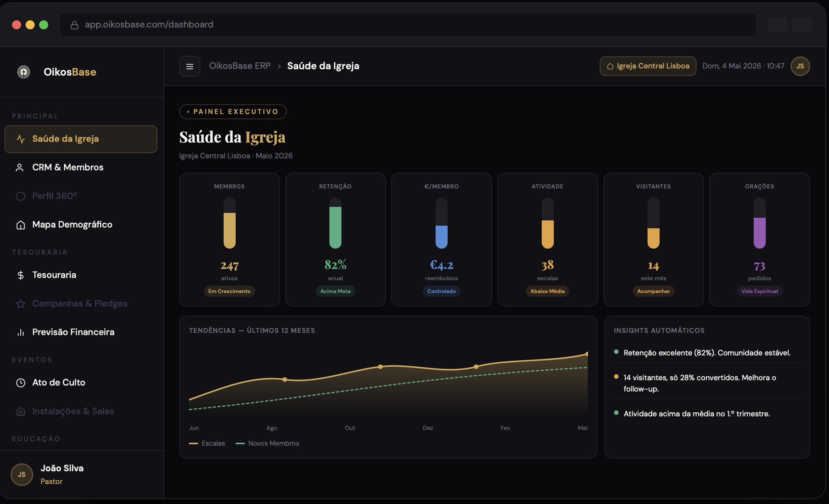Click the OikosBase ERP breadcrumb link

click(x=240, y=66)
